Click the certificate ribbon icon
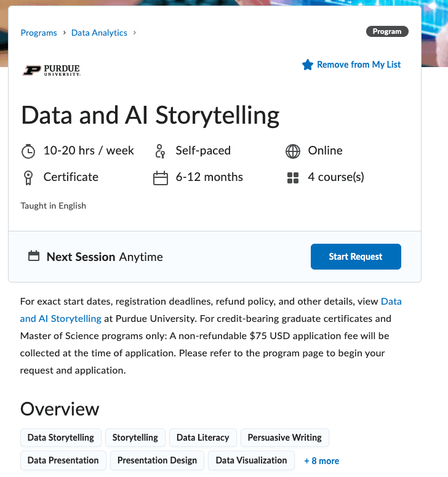448x477 pixels. [x=28, y=178]
